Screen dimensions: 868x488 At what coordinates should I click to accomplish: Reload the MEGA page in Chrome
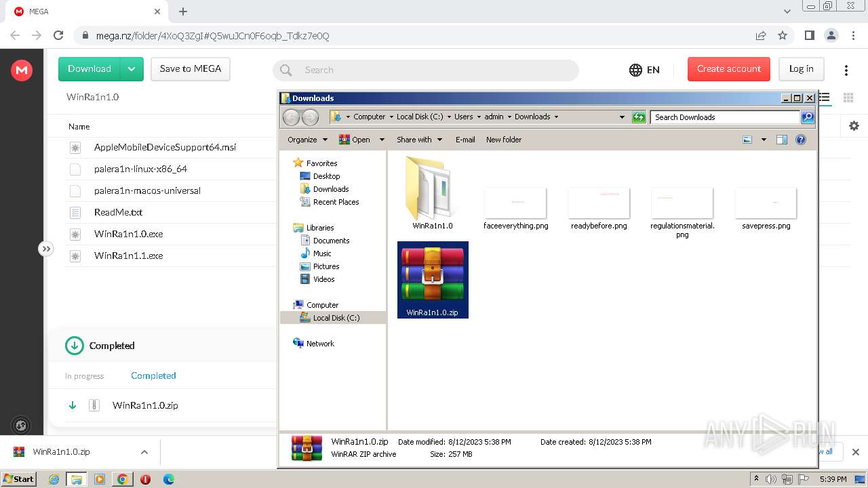click(x=58, y=35)
